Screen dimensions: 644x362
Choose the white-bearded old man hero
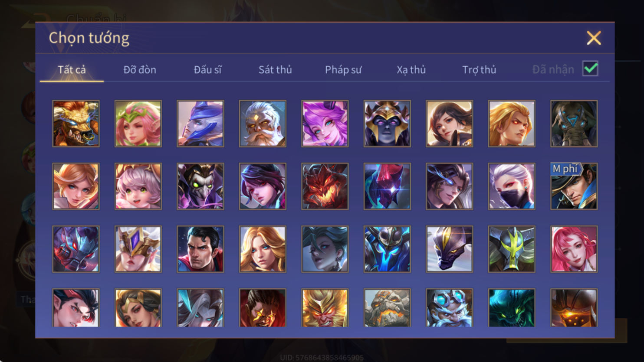click(263, 124)
